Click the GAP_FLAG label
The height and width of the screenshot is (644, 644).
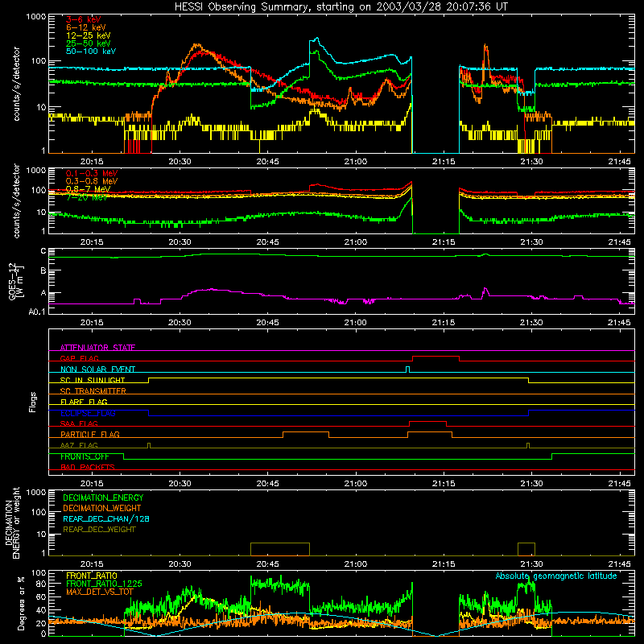point(79,358)
